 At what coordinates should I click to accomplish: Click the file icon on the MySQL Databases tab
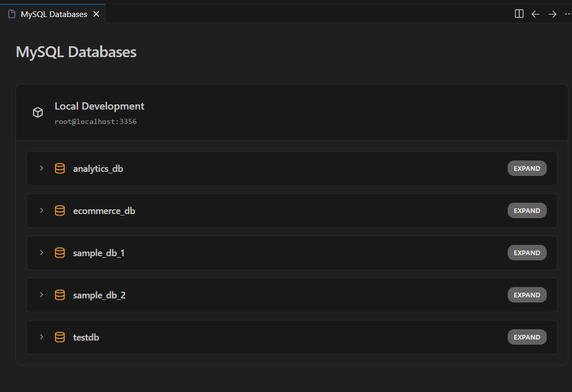(11, 14)
